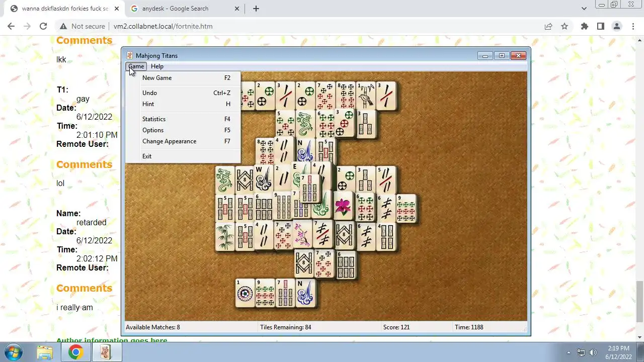
Task: Open the volume speaker tray icon
Action: pos(593,352)
